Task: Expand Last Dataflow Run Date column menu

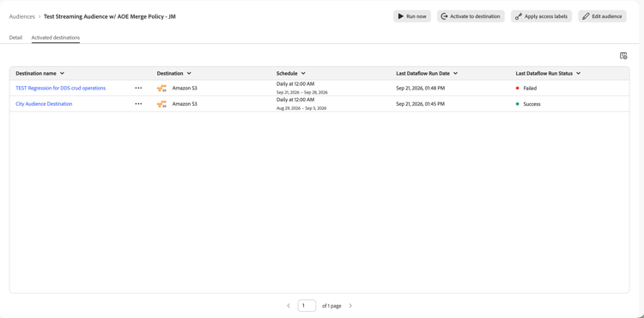Action: (x=455, y=73)
